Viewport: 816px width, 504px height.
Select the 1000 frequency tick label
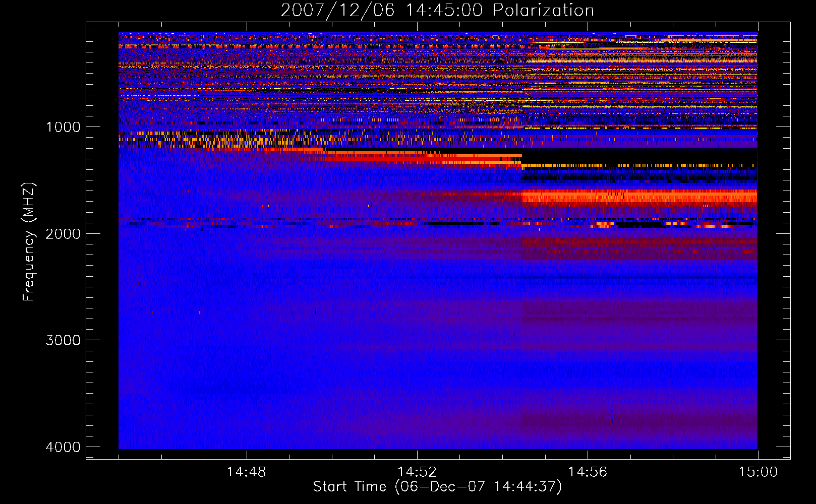[63, 127]
